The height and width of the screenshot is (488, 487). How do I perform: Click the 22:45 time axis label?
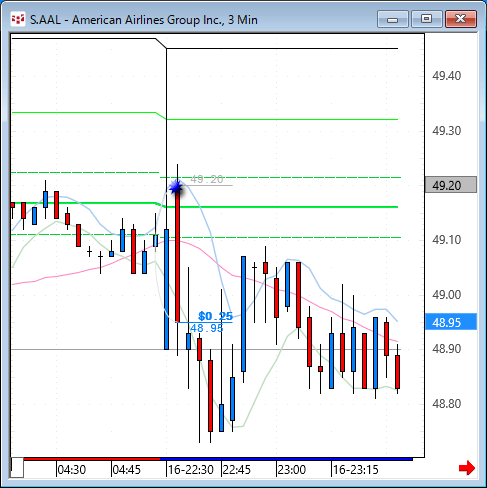point(237,470)
